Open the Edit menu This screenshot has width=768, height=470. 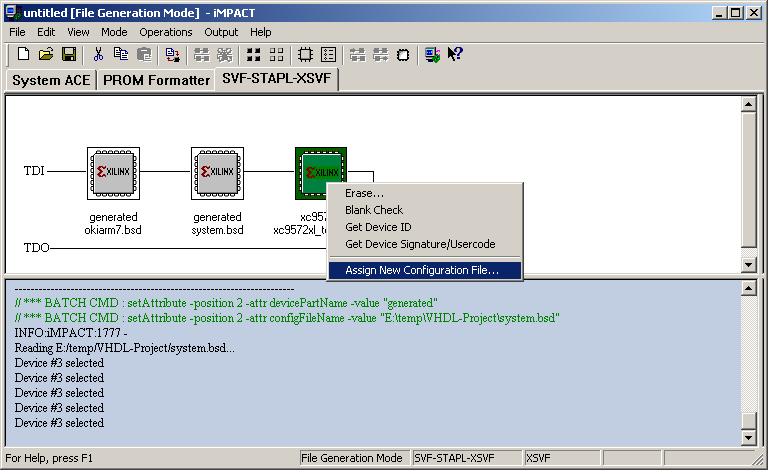click(x=46, y=32)
